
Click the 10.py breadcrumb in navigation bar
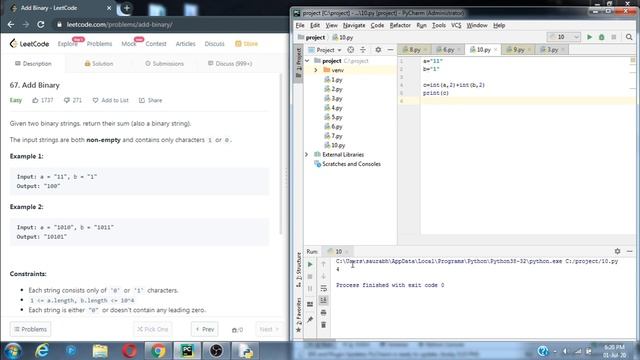[342, 38]
